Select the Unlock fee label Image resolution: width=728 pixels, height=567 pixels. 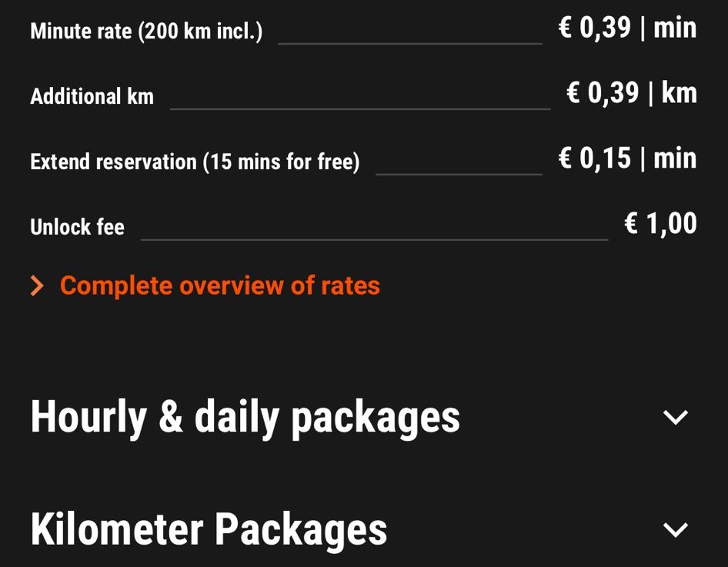[77, 227]
